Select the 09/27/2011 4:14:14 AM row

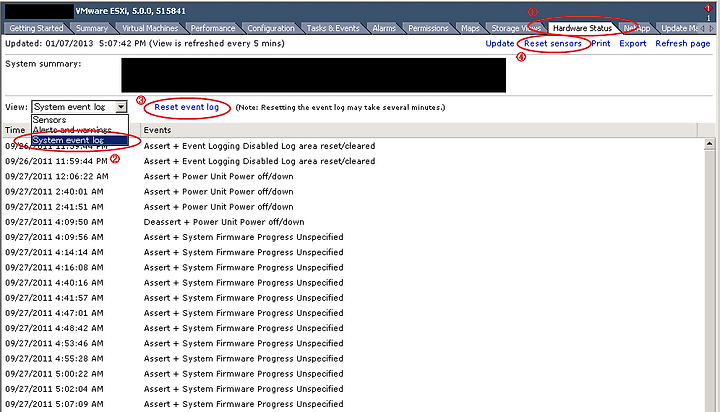[x=353, y=252]
